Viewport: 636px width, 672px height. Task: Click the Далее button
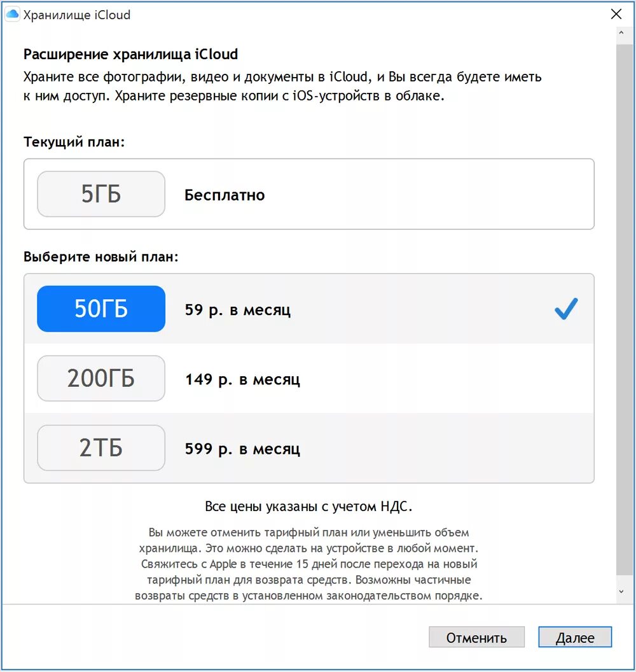pyautogui.click(x=576, y=637)
